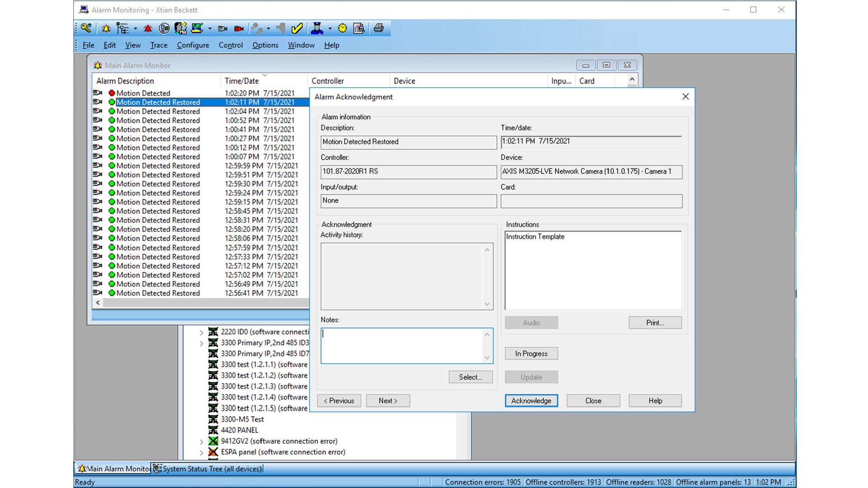Open the Configure menu
Image resolution: width=868 pixels, height=488 pixels.
tap(193, 45)
